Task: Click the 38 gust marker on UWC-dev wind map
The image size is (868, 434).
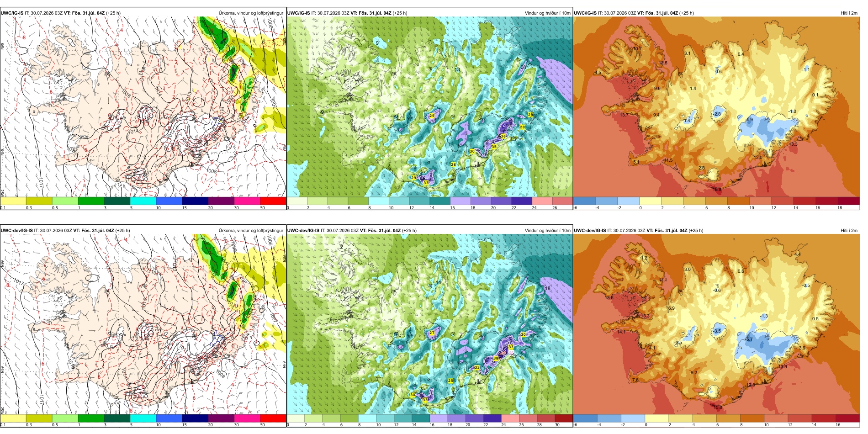Action: (x=496, y=359)
